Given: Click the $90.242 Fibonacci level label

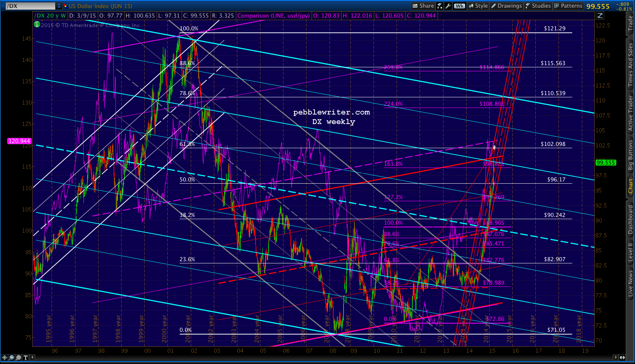Looking at the screenshot, I should pyautogui.click(x=554, y=215).
